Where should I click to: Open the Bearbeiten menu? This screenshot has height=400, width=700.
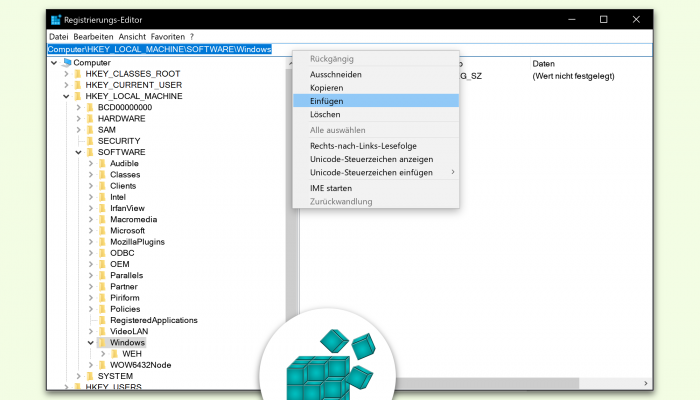pos(93,37)
